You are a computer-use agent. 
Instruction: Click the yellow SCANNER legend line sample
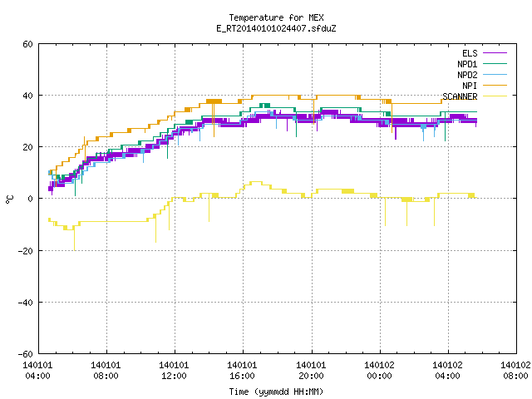(495, 96)
